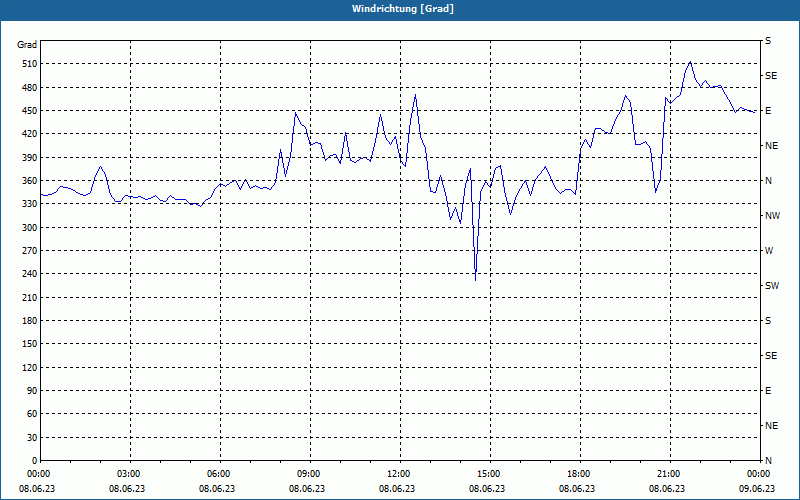The image size is (800, 500).
Task: Click the 60 y-axis tick label
Action: click(31, 414)
